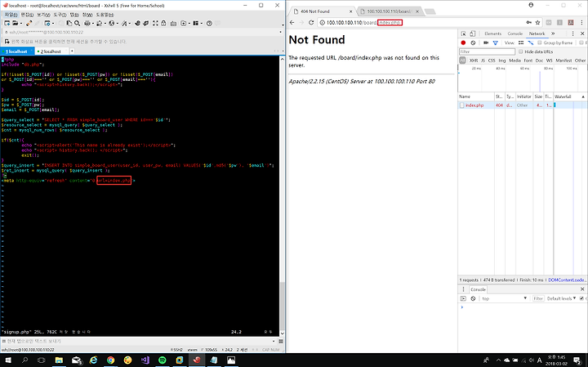Click Name column header in Network table

(476, 96)
